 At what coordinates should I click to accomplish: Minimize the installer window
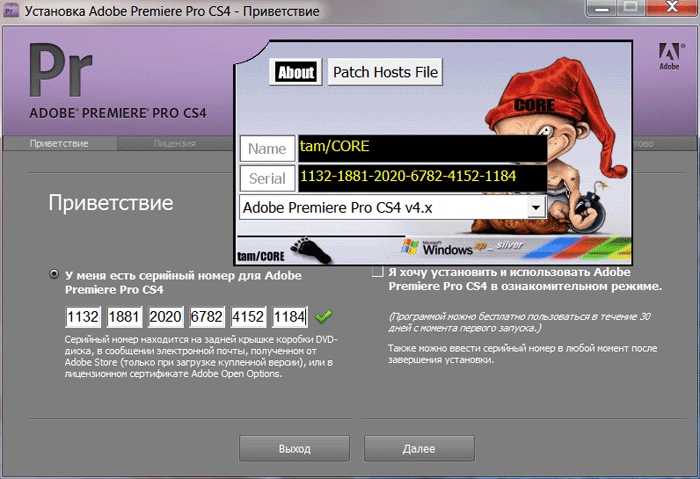[602, 8]
